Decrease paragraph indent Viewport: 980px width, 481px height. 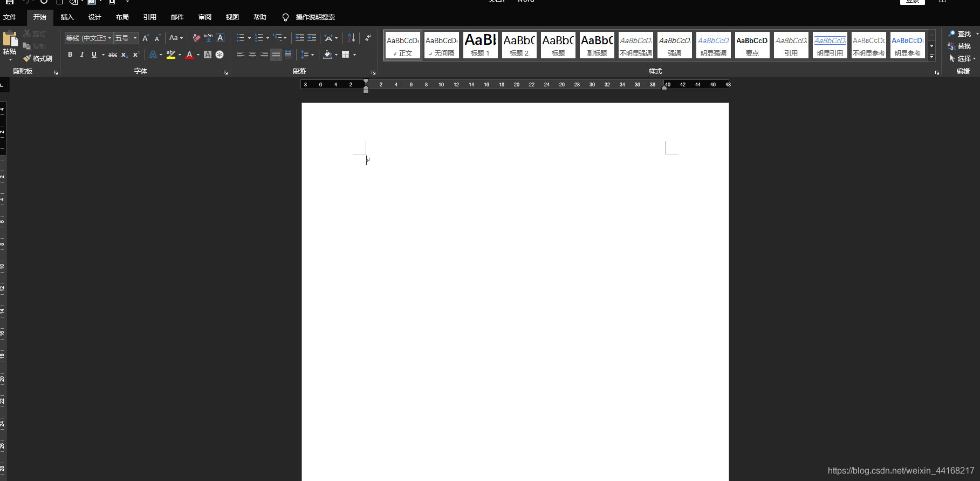(x=300, y=38)
